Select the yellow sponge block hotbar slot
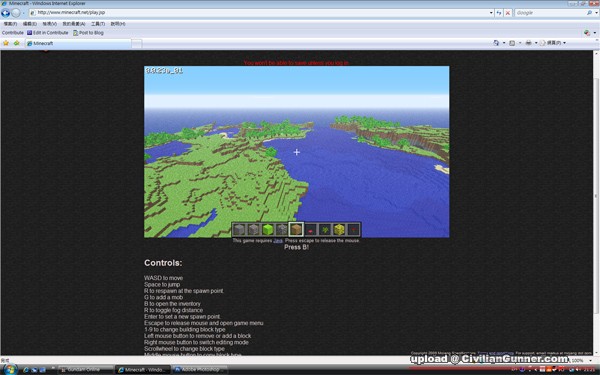The height and width of the screenshot is (375, 600). (339, 230)
